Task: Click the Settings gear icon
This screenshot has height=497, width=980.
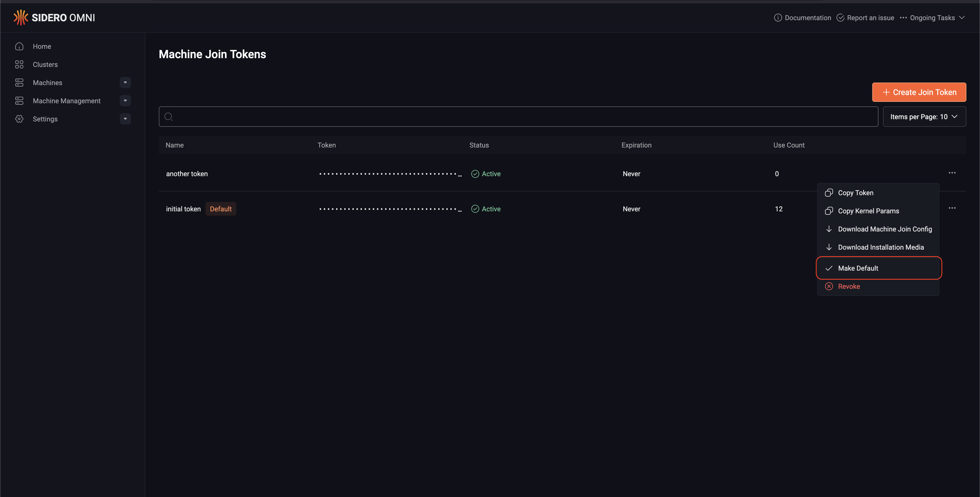Action: [x=19, y=119]
